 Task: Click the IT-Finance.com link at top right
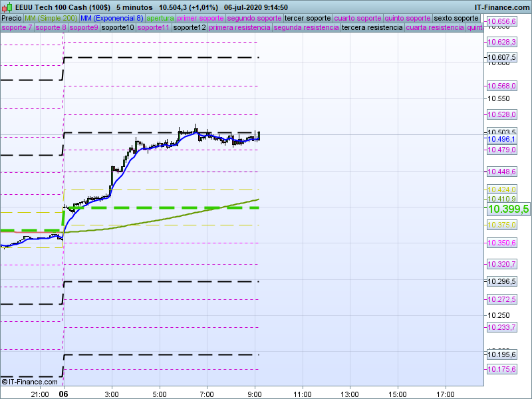click(x=501, y=7)
